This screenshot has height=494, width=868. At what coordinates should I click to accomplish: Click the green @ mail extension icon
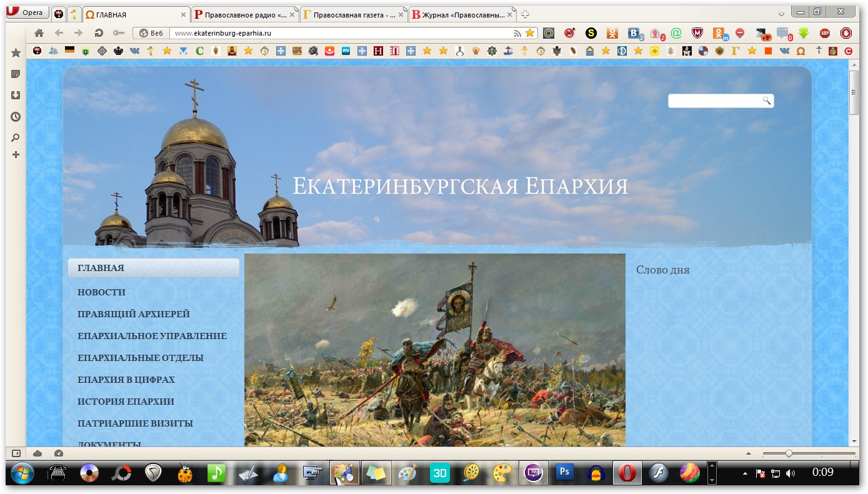(x=676, y=33)
